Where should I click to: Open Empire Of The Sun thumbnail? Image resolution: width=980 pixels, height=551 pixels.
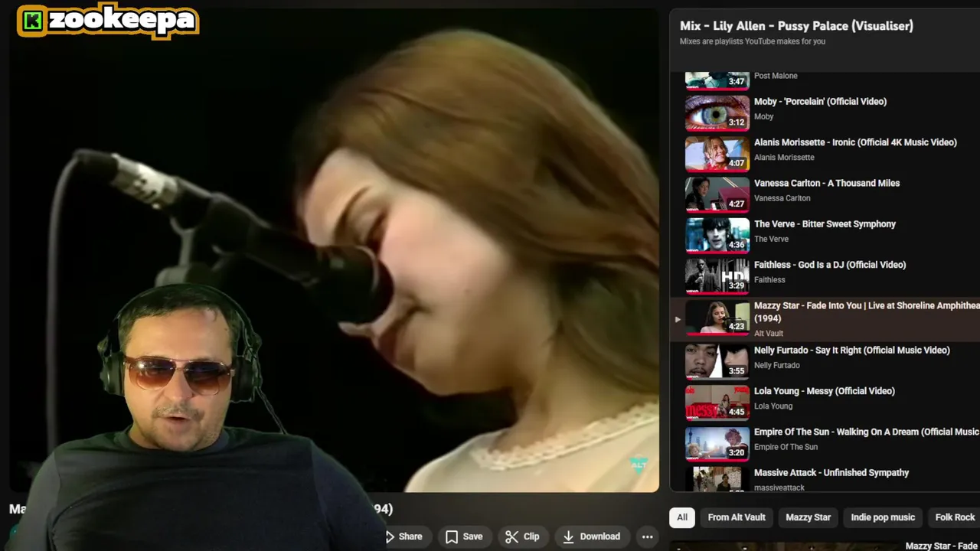717,443
